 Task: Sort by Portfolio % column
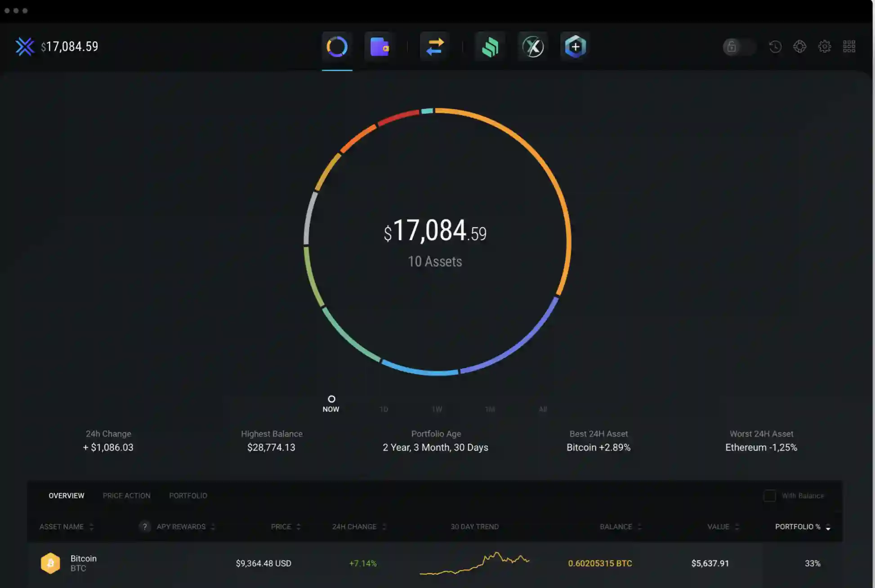tap(803, 526)
